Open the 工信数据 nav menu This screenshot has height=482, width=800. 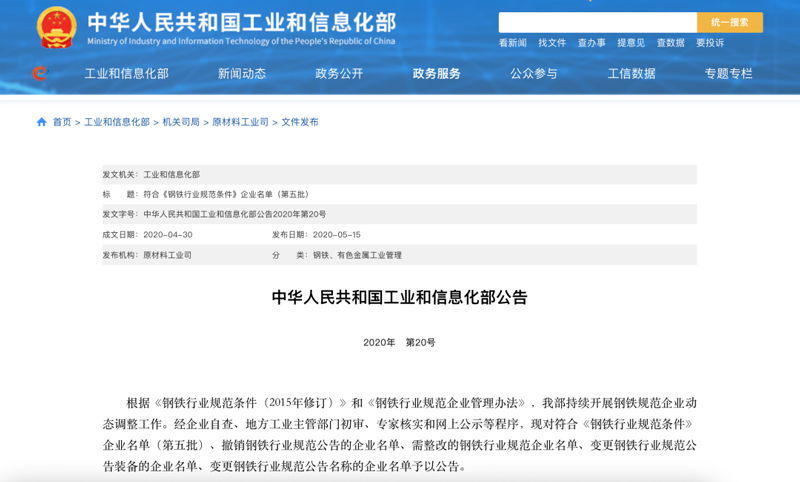coord(631,73)
